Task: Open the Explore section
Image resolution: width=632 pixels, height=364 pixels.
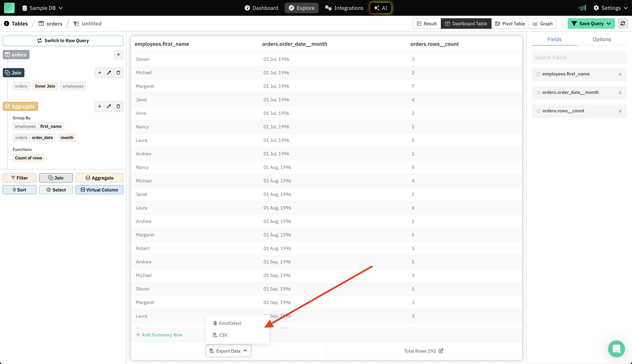Action: [x=301, y=8]
